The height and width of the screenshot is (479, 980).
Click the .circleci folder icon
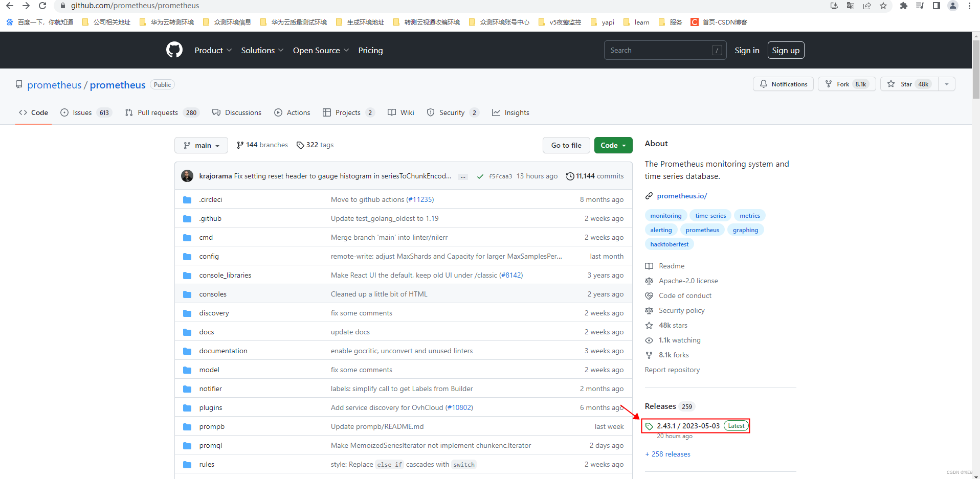pos(187,200)
